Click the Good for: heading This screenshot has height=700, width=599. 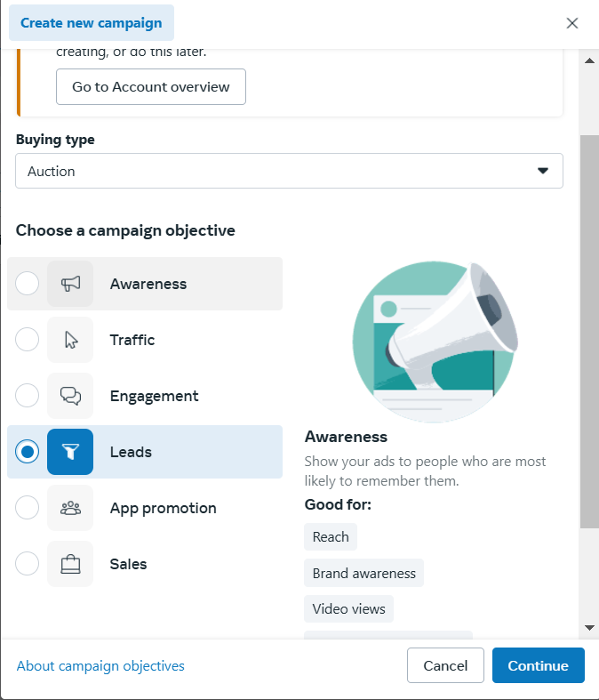coord(338,504)
